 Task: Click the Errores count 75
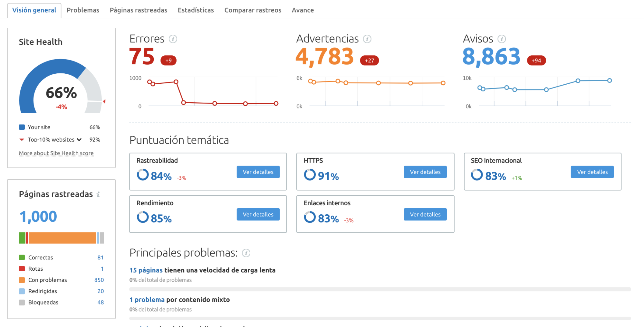[142, 56]
